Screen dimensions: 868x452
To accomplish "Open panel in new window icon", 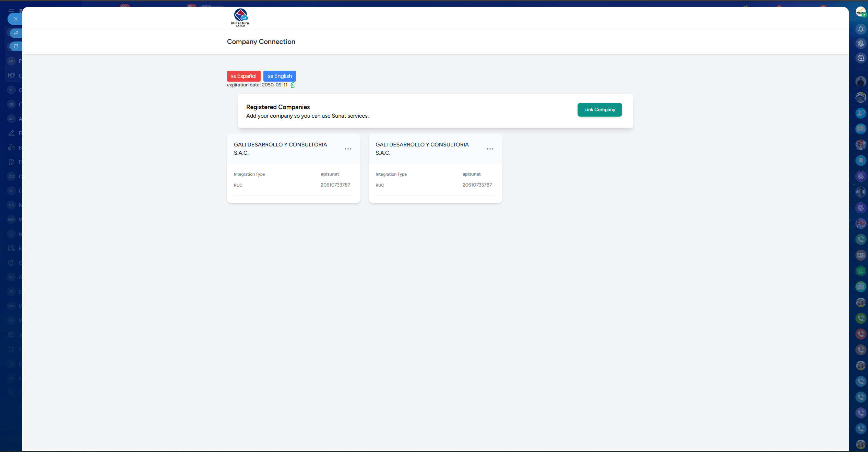I will coord(16,46).
